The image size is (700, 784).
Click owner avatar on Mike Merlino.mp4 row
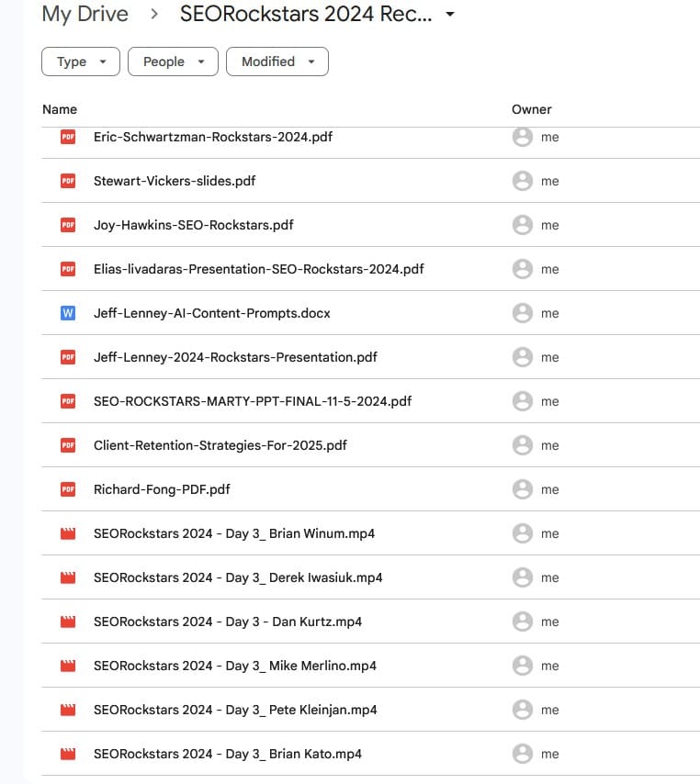coord(523,666)
